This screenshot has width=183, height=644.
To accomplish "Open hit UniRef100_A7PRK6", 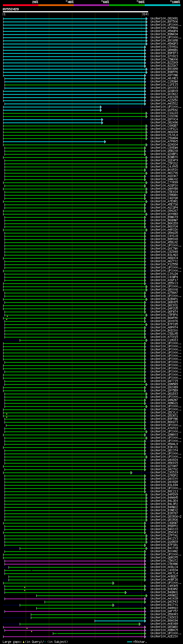I will (x=164, y=28).
